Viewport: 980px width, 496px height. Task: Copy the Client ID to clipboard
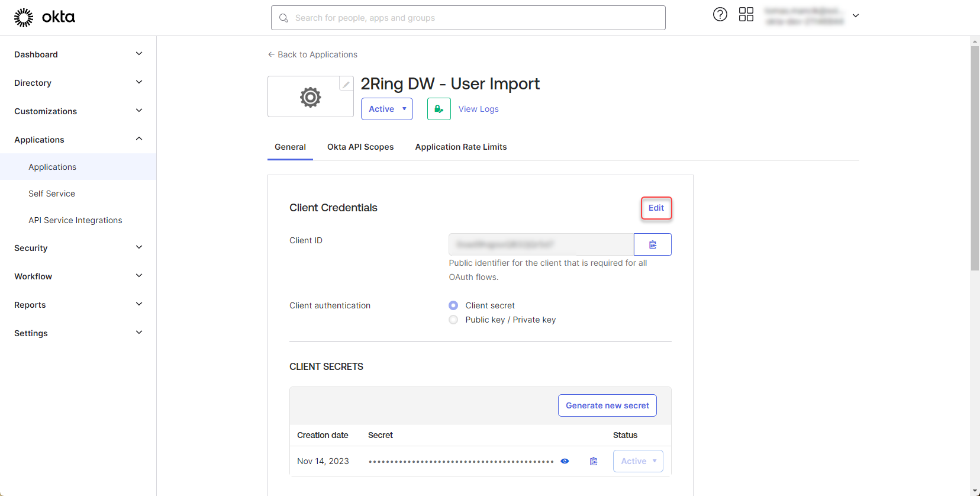pos(652,244)
